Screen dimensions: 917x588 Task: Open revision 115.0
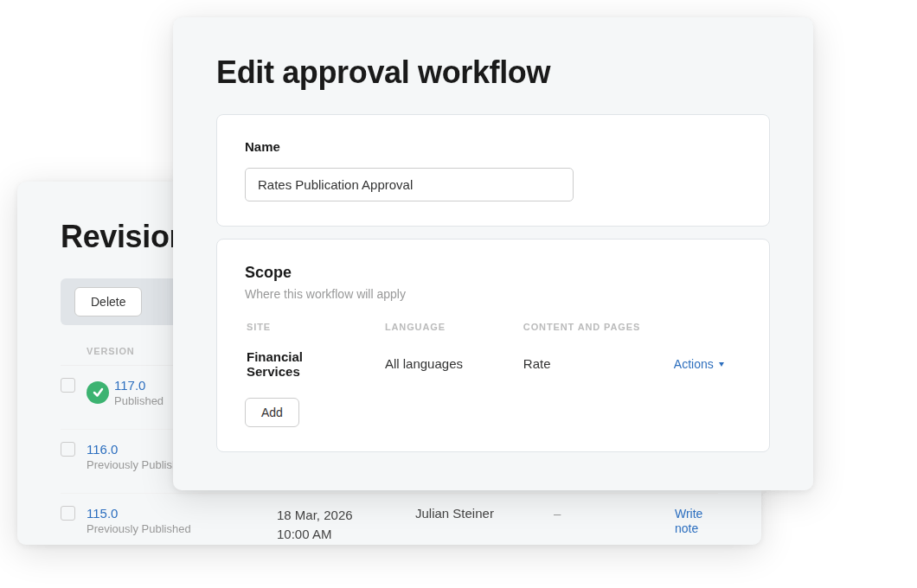click(102, 514)
